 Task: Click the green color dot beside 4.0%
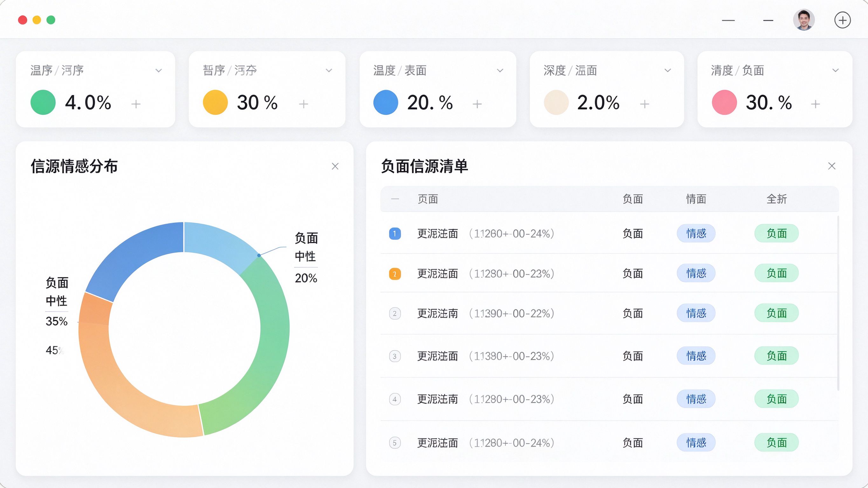point(43,102)
